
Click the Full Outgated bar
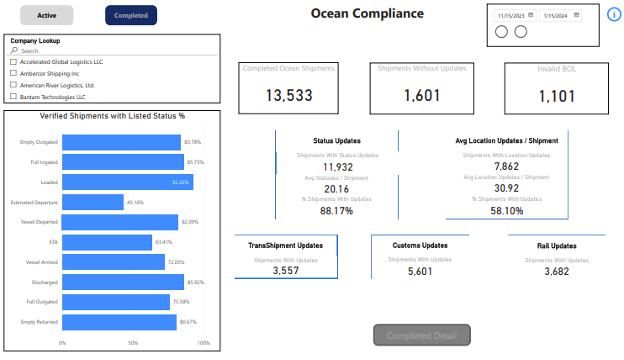pos(116,302)
